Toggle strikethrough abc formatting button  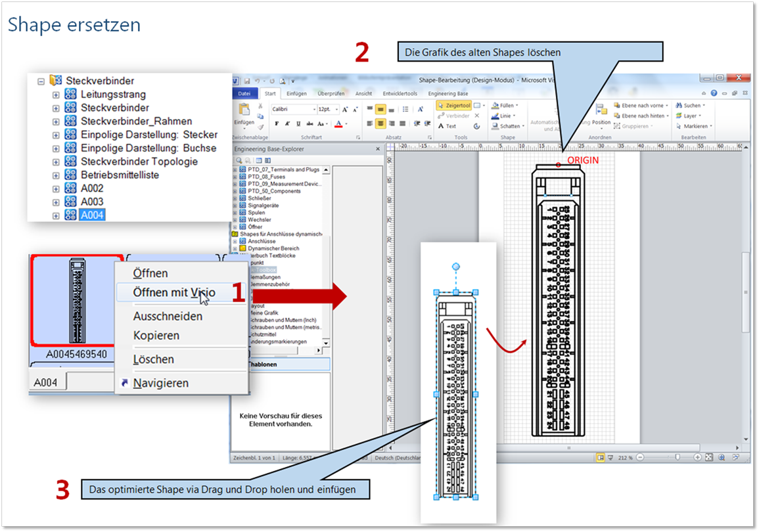310,124
